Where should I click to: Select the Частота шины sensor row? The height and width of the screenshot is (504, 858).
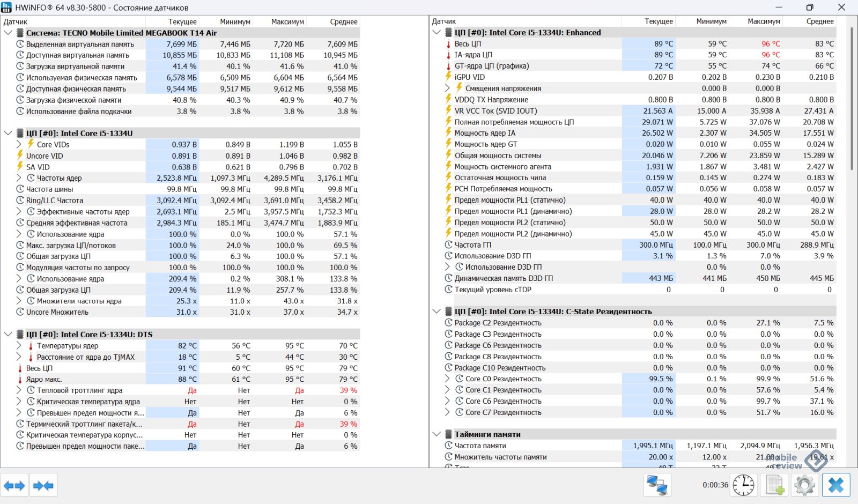point(49,189)
